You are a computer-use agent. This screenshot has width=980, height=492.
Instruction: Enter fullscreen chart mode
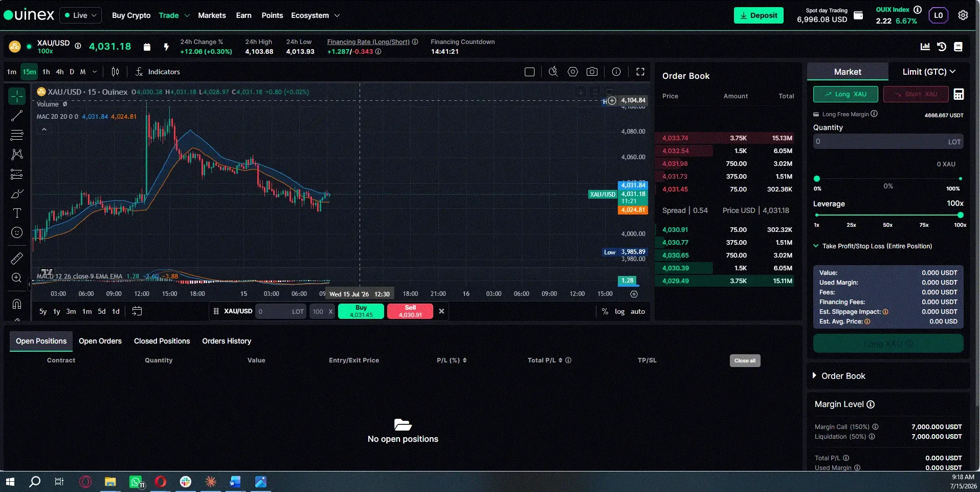(640, 72)
